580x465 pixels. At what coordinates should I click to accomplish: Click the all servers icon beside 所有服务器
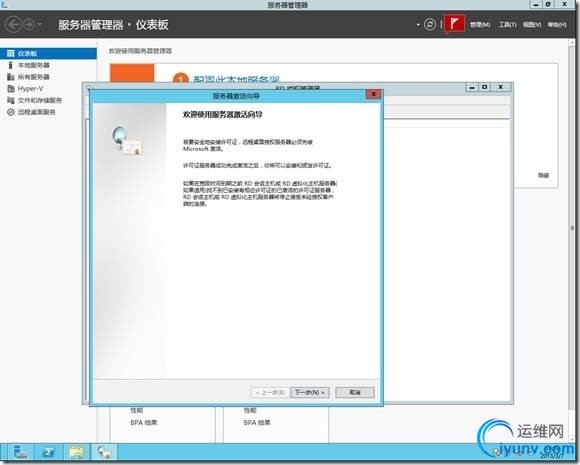[11, 77]
